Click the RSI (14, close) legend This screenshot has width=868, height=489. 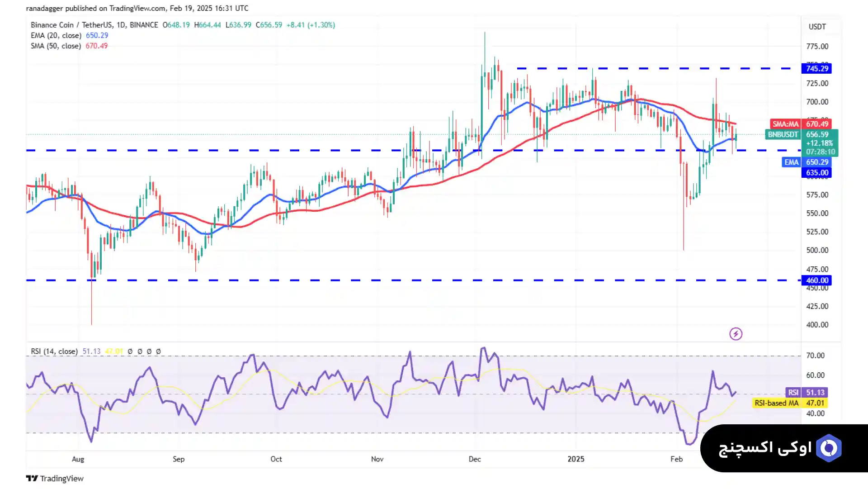(x=54, y=351)
